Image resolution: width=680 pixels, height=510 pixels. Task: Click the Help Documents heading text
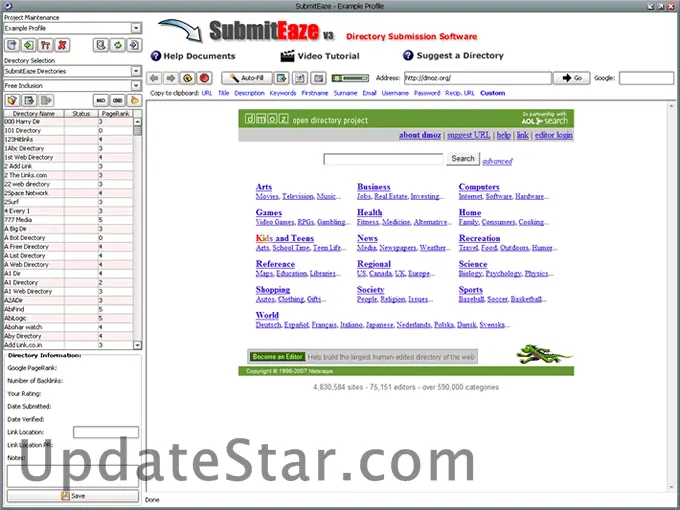point(199,56)
